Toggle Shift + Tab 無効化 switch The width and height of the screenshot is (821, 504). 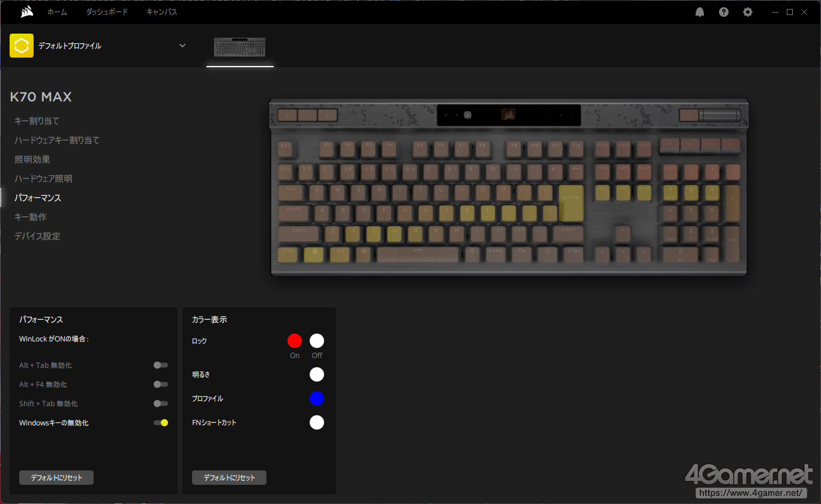tap(160, 404)
